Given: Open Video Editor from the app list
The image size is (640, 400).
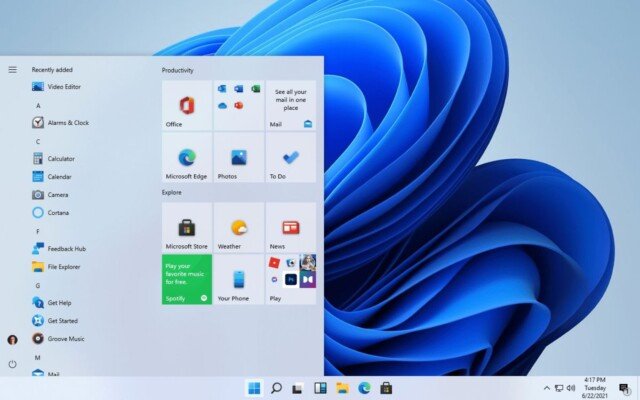Looking at the screenshot, I should click(x=64, y=87).
